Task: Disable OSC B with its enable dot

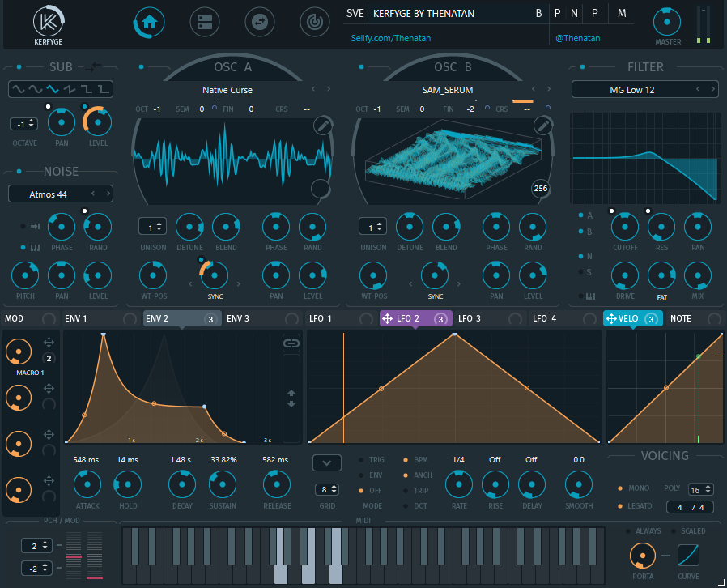Action: coord(362,67)
